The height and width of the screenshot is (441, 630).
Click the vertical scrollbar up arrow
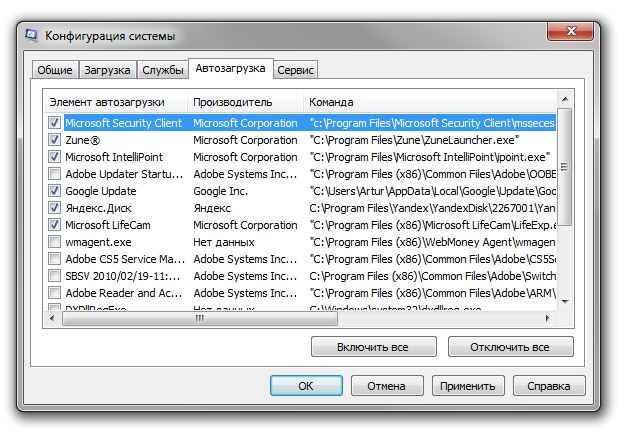(565, 99)
